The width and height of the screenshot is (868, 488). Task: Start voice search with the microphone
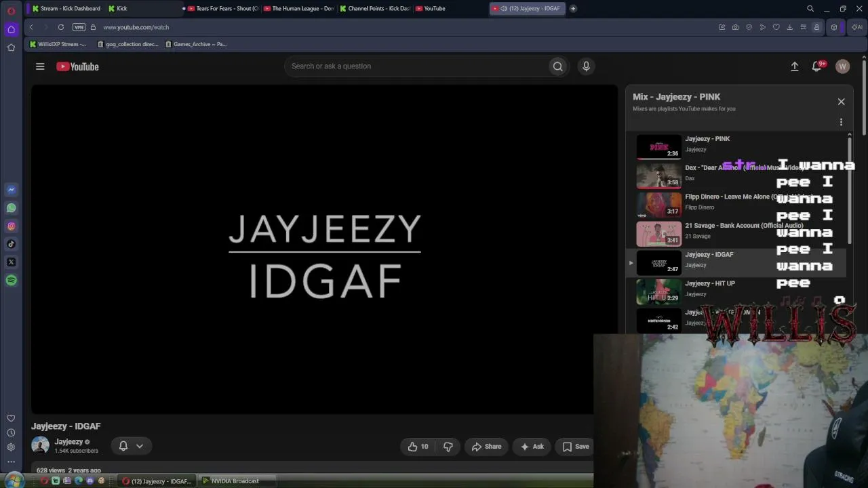pyautogui.click(x=586, y=66)
